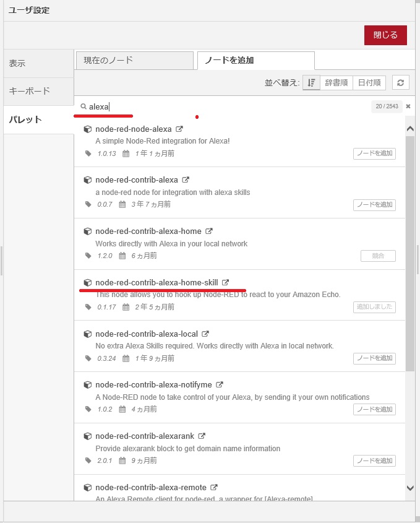Clear the search with the x icon
The width and height of the screenshot is (420, 523).
[x=408, y=106]
